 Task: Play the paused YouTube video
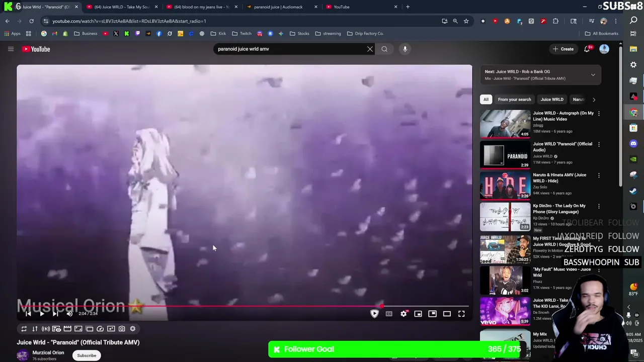(x=42, y=314)
